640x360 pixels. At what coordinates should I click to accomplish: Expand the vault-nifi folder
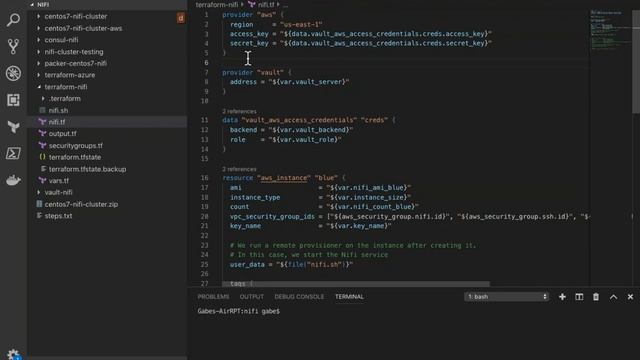[39, 192]
